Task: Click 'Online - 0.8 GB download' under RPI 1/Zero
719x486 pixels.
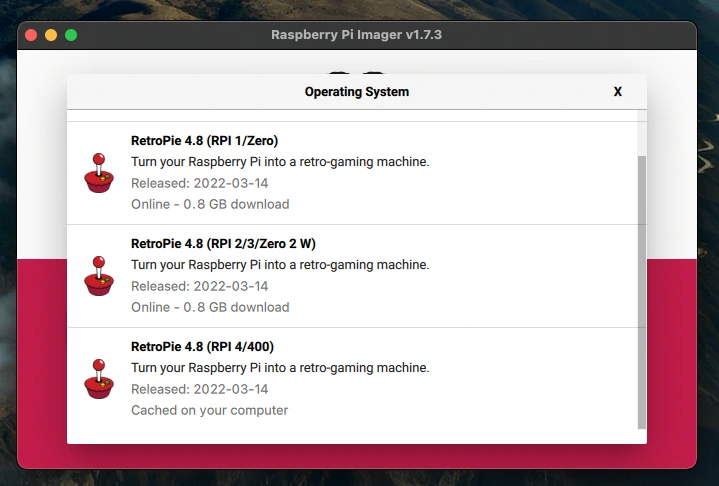Action: click(x=210, y=204)
